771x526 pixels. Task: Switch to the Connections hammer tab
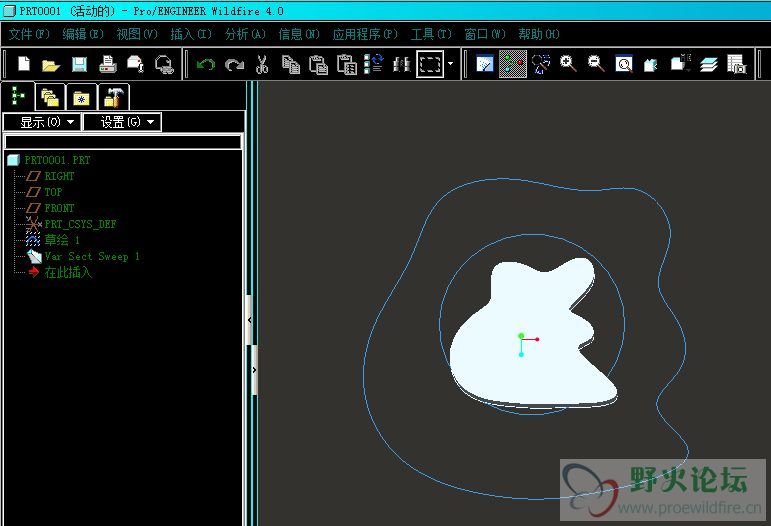(113, 97)
